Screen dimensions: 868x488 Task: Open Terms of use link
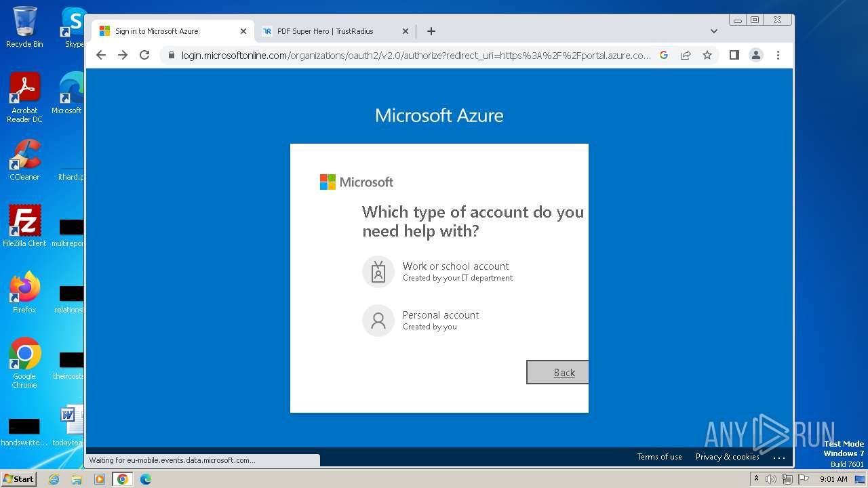pyautogui.click(x=659, y=457)
